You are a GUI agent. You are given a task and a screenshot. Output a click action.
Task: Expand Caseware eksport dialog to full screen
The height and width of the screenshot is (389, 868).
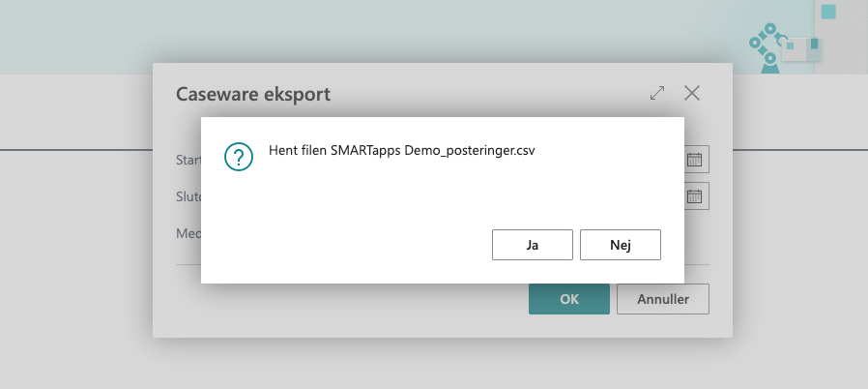(x=657, y=94)
